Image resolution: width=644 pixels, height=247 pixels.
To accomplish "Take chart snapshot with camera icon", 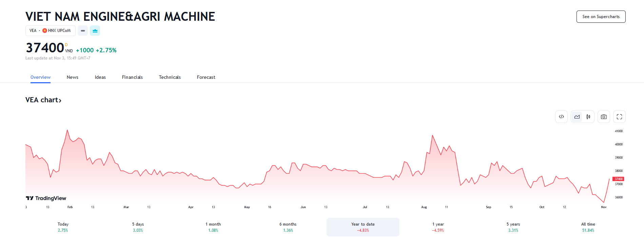I will (604, 117).
